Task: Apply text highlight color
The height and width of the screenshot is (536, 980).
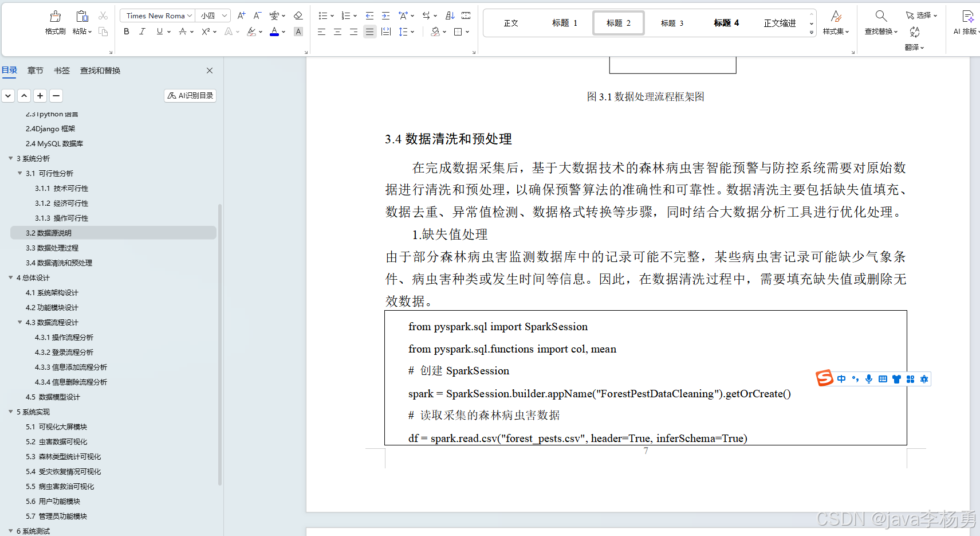Action: (251, 32)
